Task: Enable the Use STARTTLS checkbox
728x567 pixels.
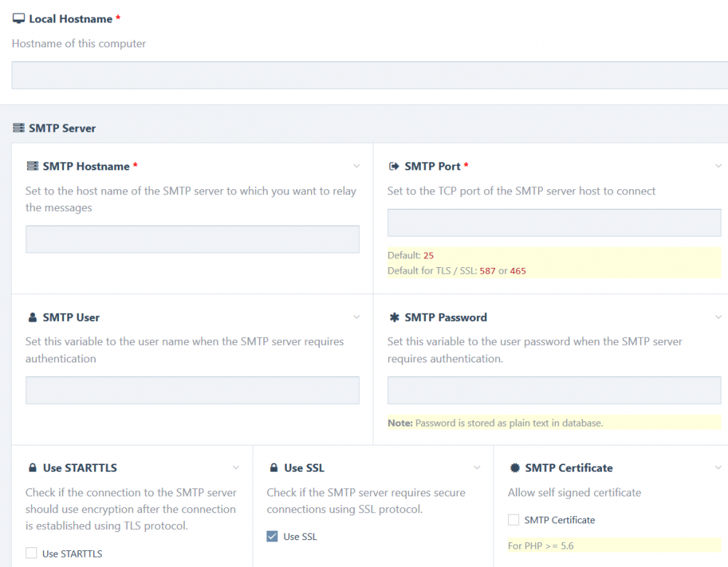Action: pyautogui.click(x=31, y=553)
